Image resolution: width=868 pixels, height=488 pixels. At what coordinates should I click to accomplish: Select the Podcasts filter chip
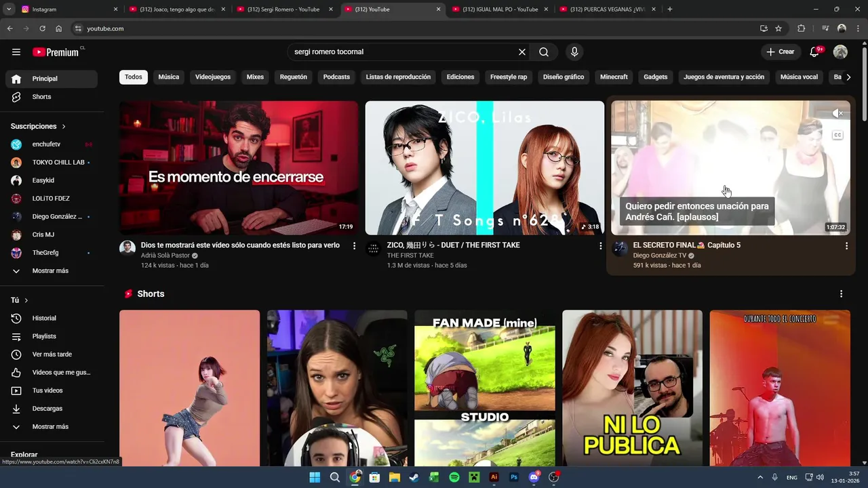point(336,77)
